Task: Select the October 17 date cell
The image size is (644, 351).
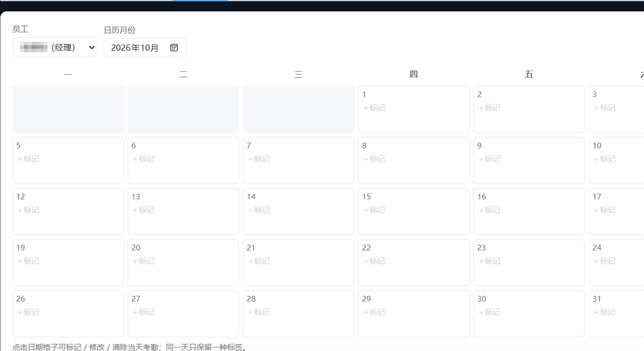Action: pos(616,211)
